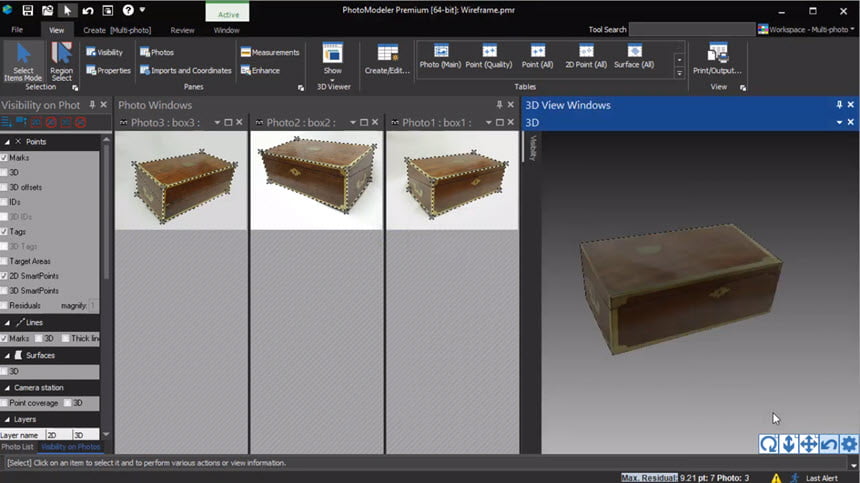This screenshot has height=483, width=860.
Task: Enable the Points 3D checkbox
Action: click(x=4, y=172)
